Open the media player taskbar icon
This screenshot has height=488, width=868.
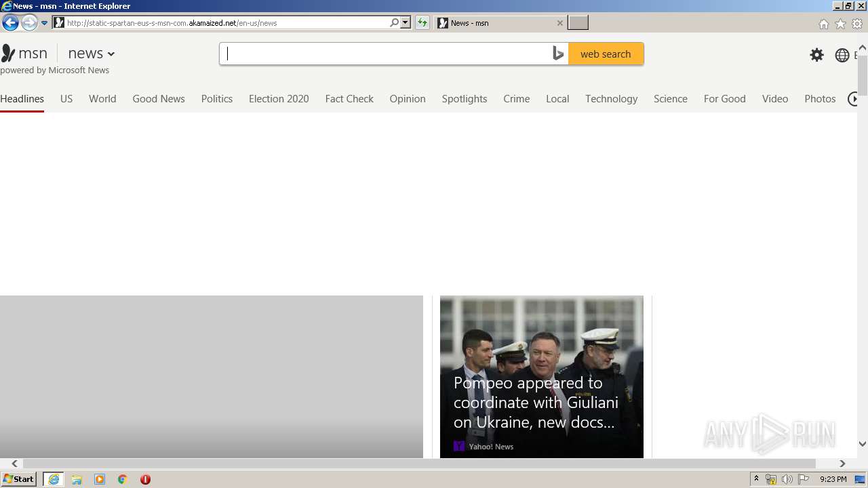[x=100, y=479]
